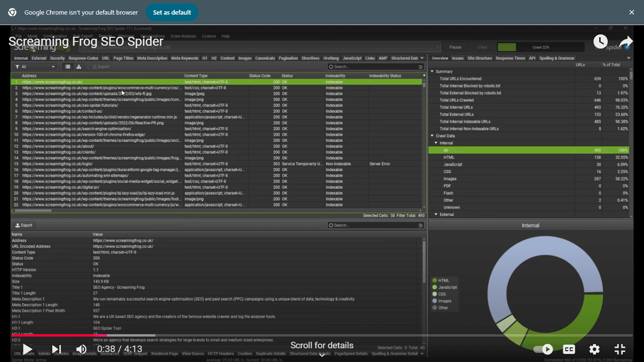Click the Total Internal Indexable URLs row
Viewport: 644px width, 362px height.
pyautogui.click(x=528, y=122)
